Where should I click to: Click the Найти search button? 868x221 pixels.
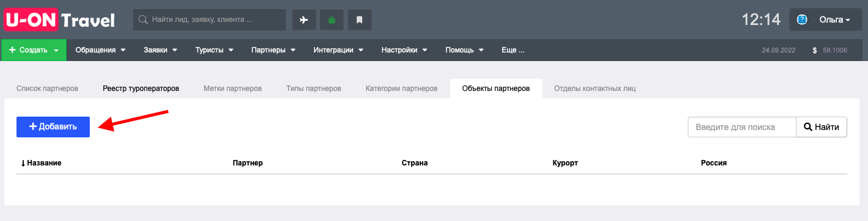(822, 127)
